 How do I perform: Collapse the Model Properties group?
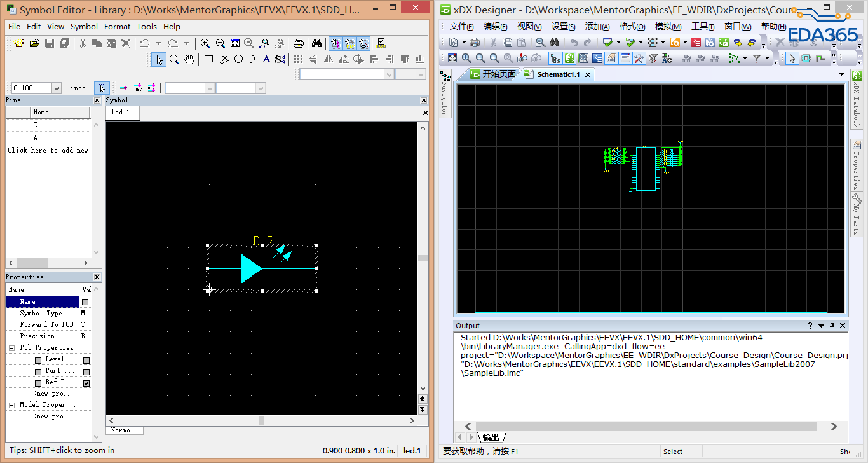click(x=12, y=404)
